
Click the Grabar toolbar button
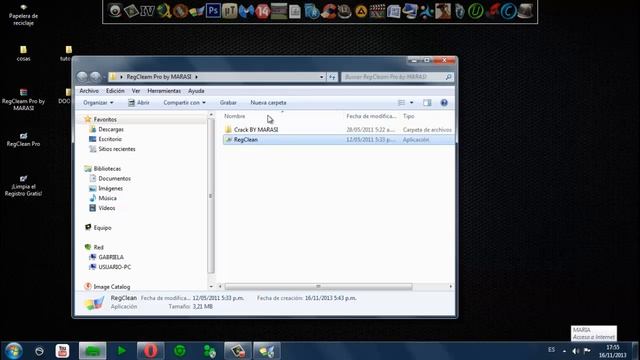pyautogui.click(x=228, y=103)
